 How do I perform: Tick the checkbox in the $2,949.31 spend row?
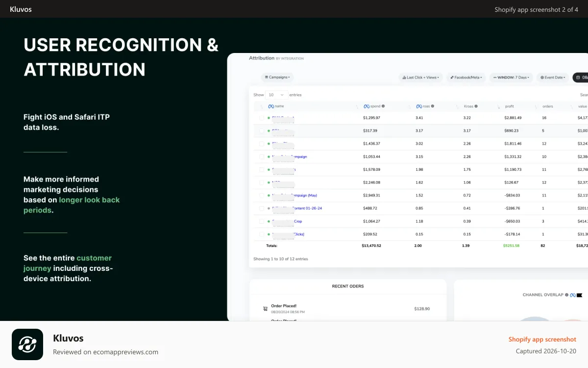tap(262, 195)
